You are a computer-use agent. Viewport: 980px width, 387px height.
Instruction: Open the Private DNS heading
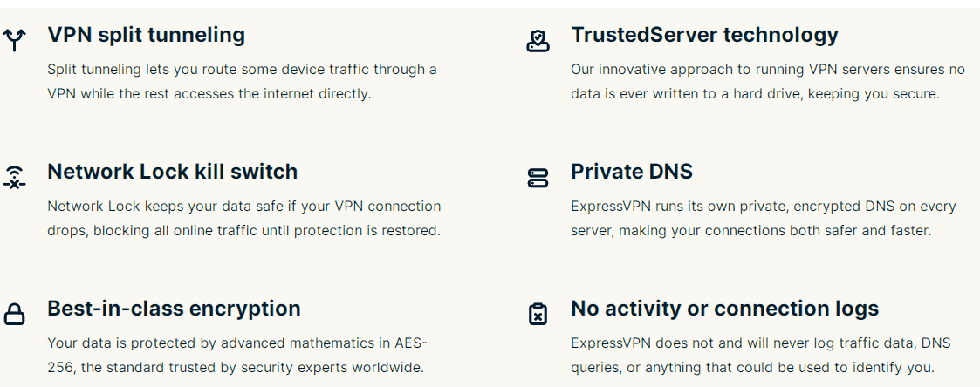[631, 172]
